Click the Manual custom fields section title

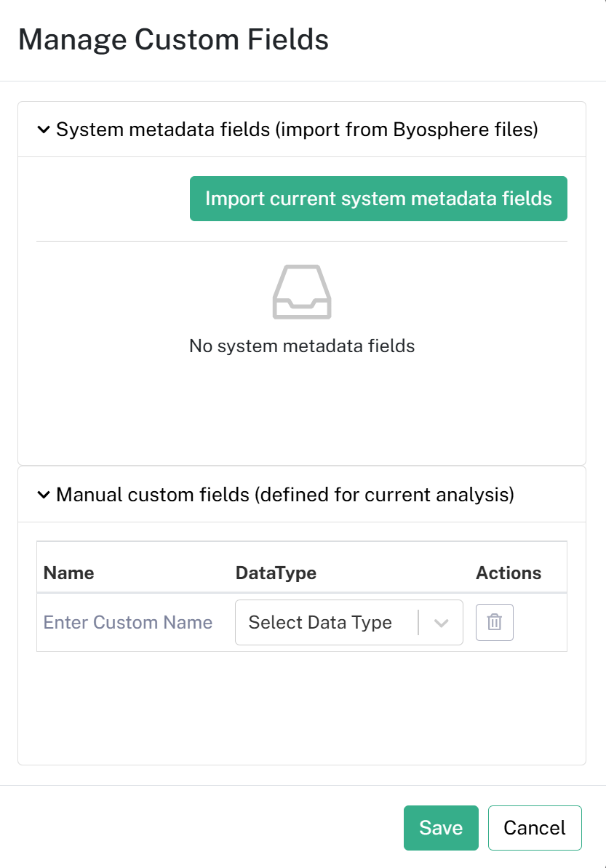[x=285, y=494]
